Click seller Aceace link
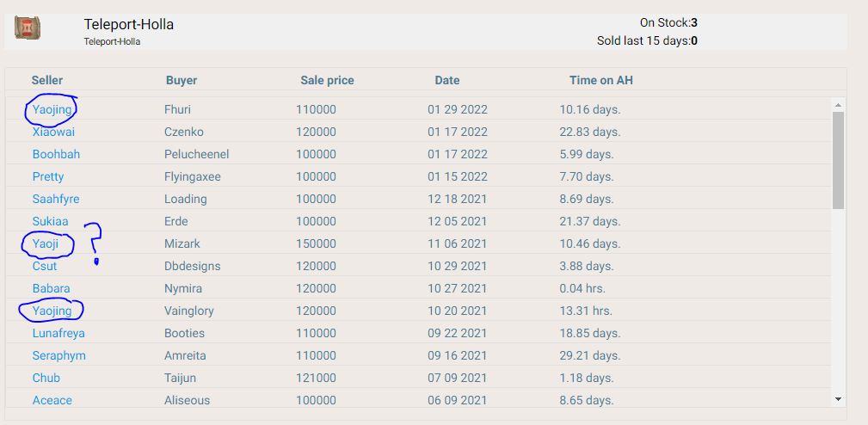 pos(52,400)
